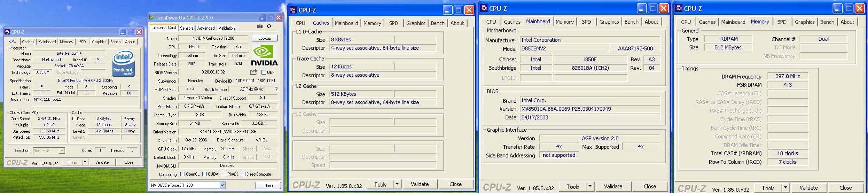Click the motherboard Model field D850EMV2
The width and height of the screenshot is (868, 193).
pyautogui.click(x=564, y=48)
